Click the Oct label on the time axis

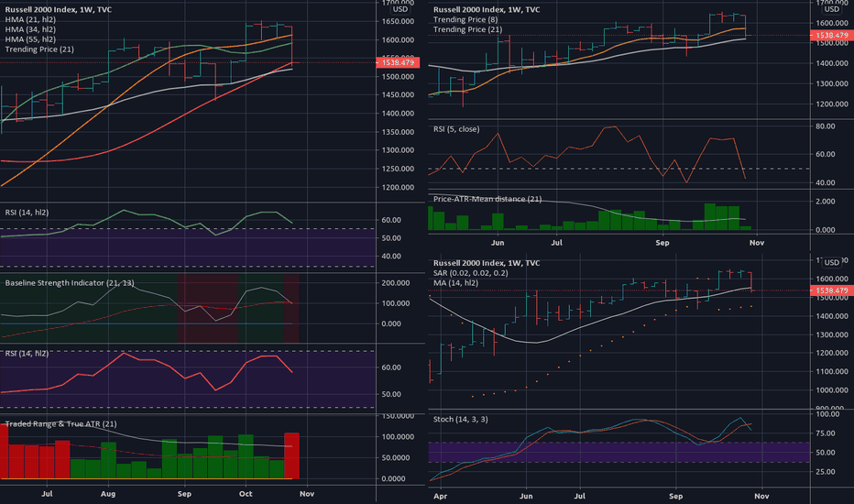tap(246, 494)
